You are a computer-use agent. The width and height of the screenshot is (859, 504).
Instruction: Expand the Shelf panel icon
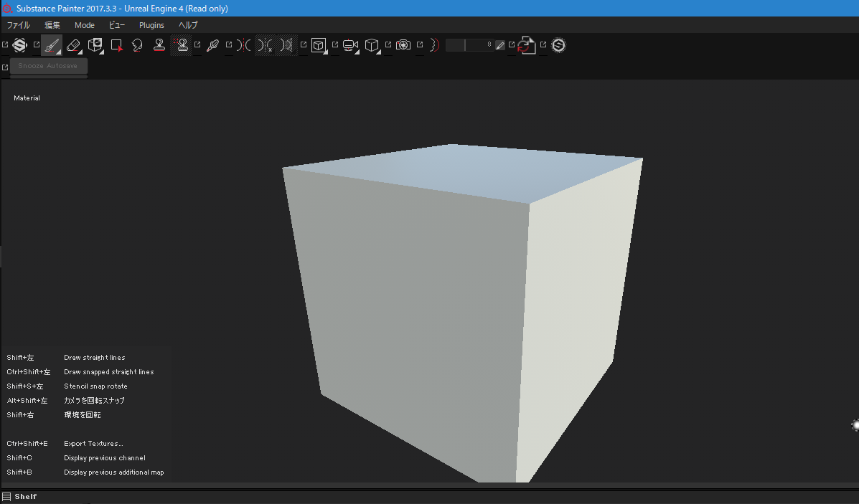(6, 496)
